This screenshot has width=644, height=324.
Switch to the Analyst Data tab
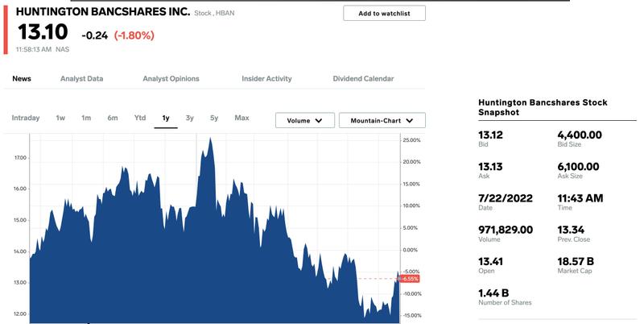coord(82,78)
